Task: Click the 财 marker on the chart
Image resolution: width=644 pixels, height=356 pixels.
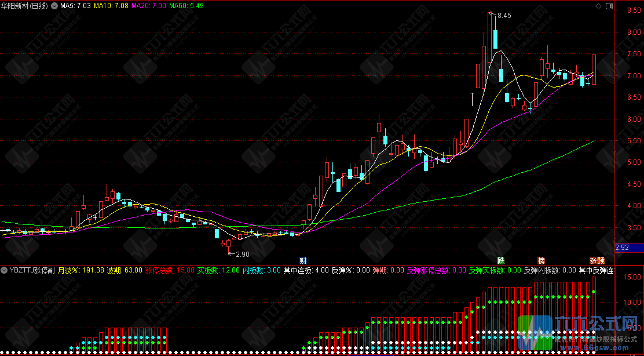Action: click(303, 261)
